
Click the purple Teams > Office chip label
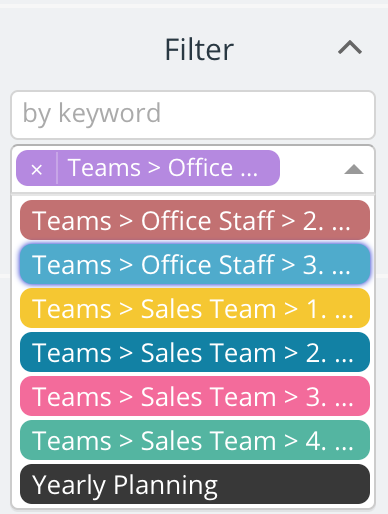point(163,168)
